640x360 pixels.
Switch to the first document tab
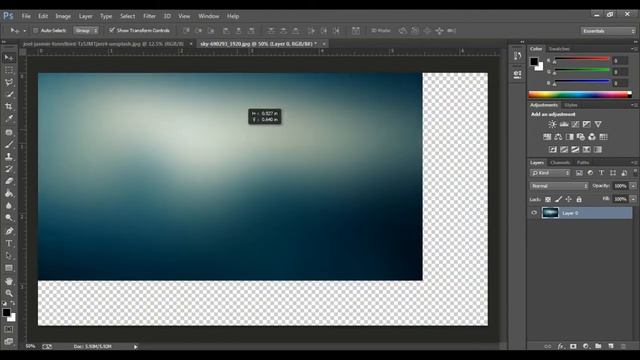[103, 44]
